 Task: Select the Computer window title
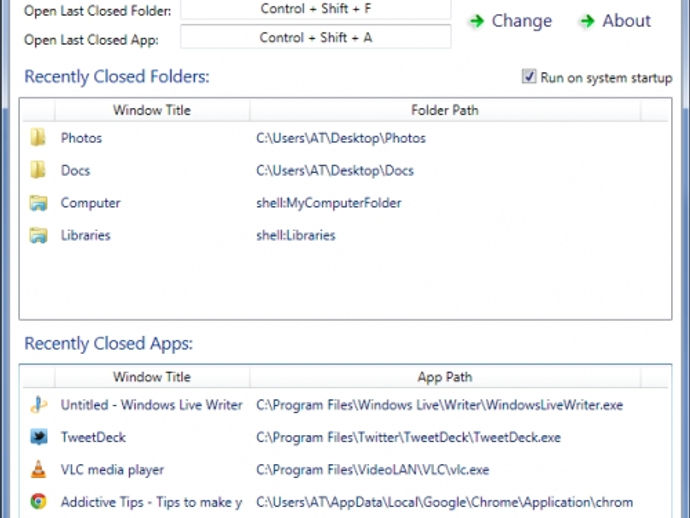pos(90,203)
